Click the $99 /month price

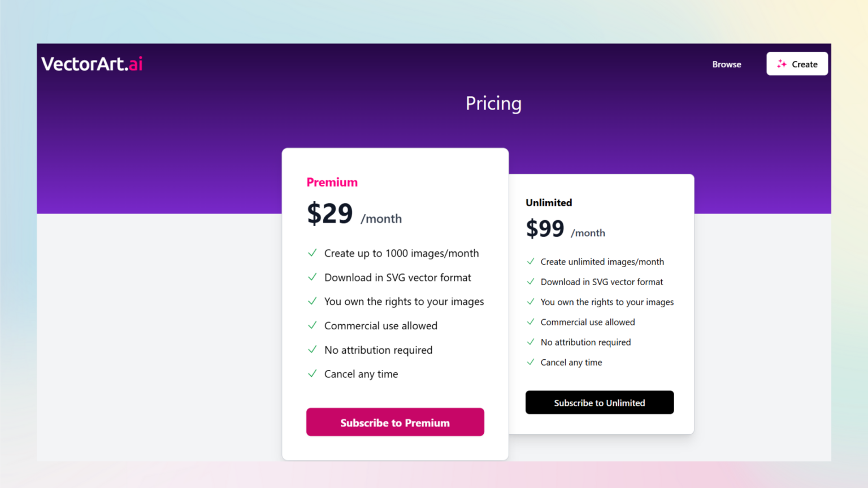(565, 229)
